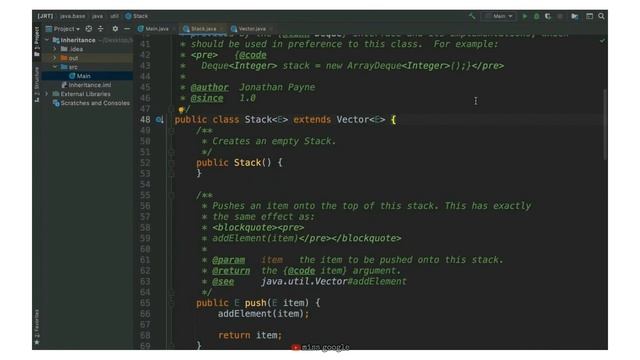Select the out folder row
The width and height of the screenshot is (640, 360).
click(x=87, y=58)
